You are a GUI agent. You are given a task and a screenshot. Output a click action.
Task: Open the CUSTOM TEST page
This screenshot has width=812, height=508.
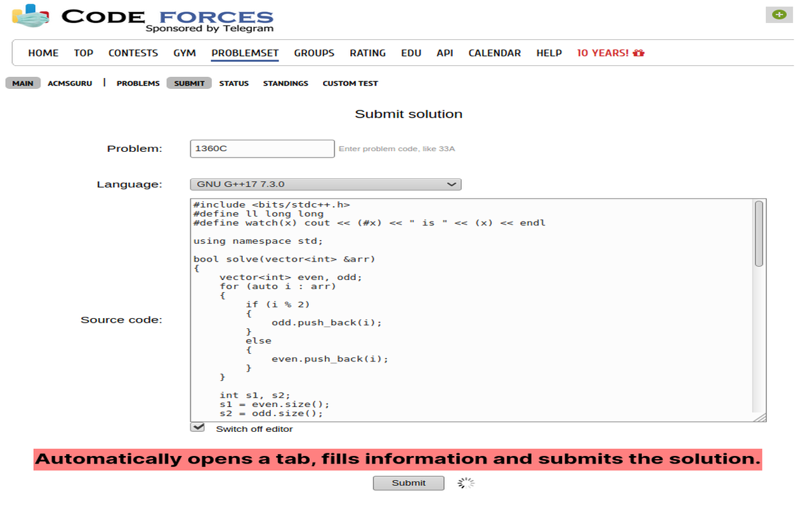[350, 83]
